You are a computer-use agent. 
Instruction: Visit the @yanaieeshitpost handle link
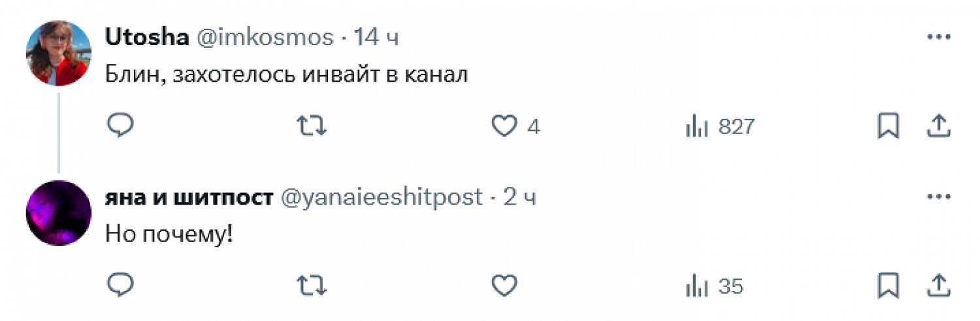click(382, 197)
